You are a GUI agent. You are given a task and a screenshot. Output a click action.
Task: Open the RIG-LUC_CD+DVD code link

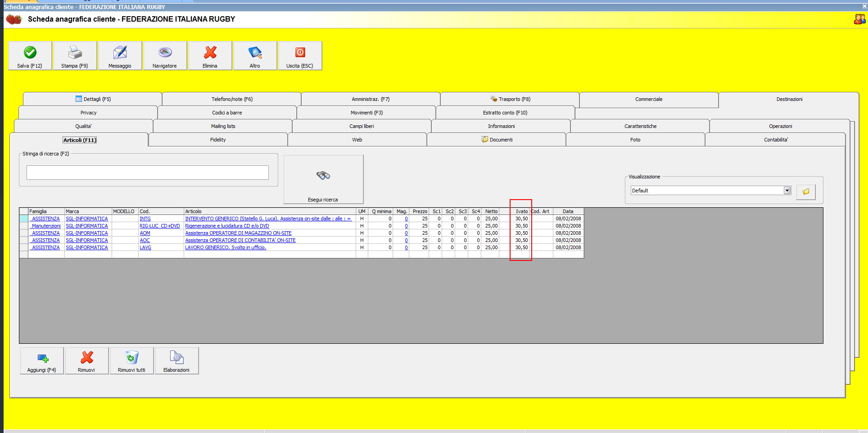coord(159,226)
